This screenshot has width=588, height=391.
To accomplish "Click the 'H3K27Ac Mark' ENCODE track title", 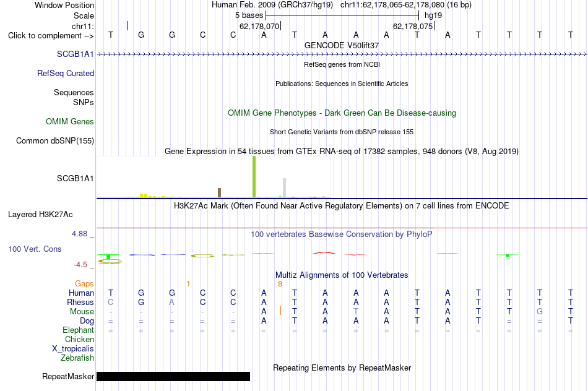I will pyautogui.click(x=342, y=206).
